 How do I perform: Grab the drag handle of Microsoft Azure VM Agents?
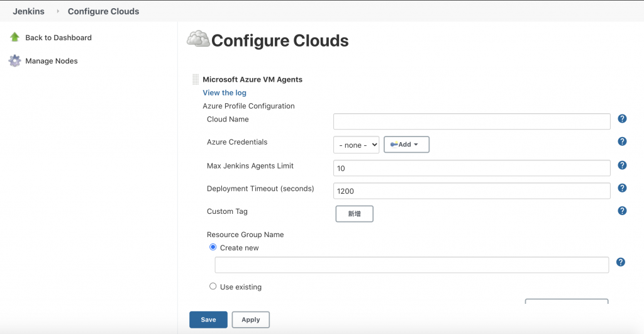[196, 79]
